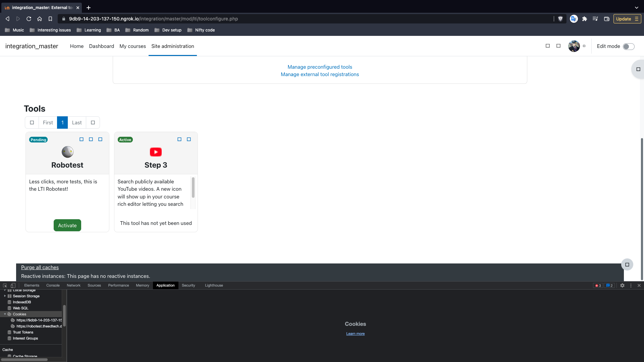
Task: Go to First page in Tools pagination
Action: 48,123
